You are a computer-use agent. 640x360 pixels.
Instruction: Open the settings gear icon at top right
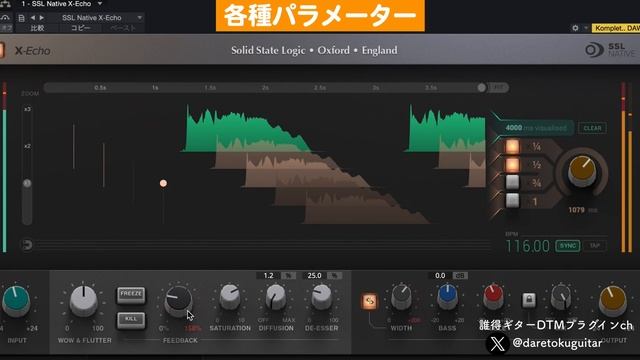[x=575, y=28]
